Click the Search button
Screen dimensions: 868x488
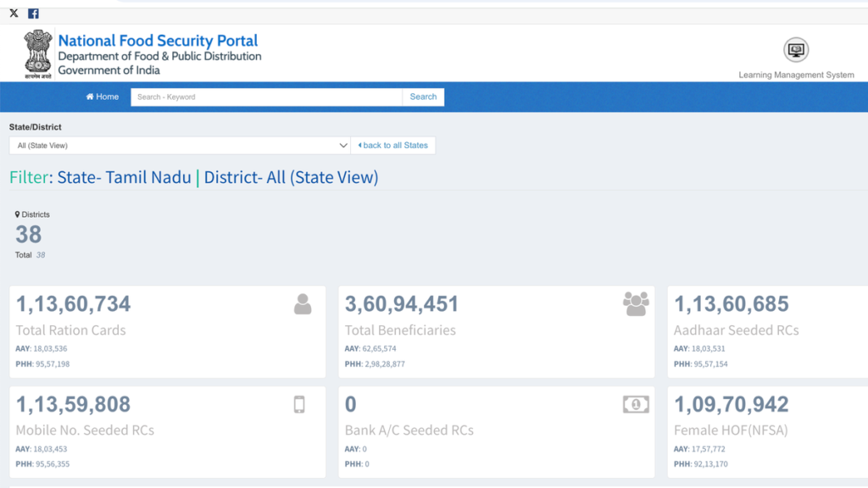pos(423,97)
